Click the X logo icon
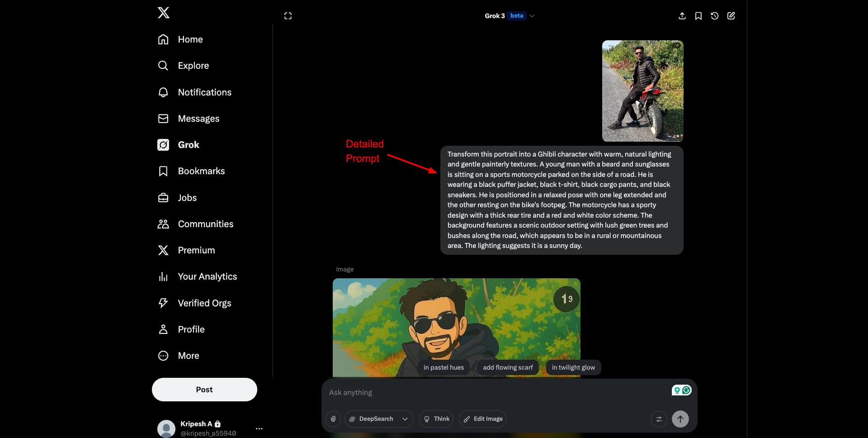Image resolution: width=868 pixels, height=438 pixels. click(x=164, y=13)
